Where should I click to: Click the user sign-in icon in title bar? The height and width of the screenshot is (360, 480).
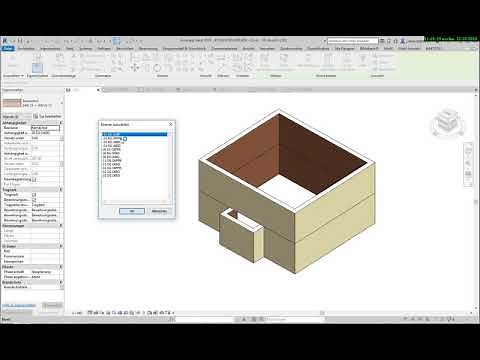coord(403,41)
